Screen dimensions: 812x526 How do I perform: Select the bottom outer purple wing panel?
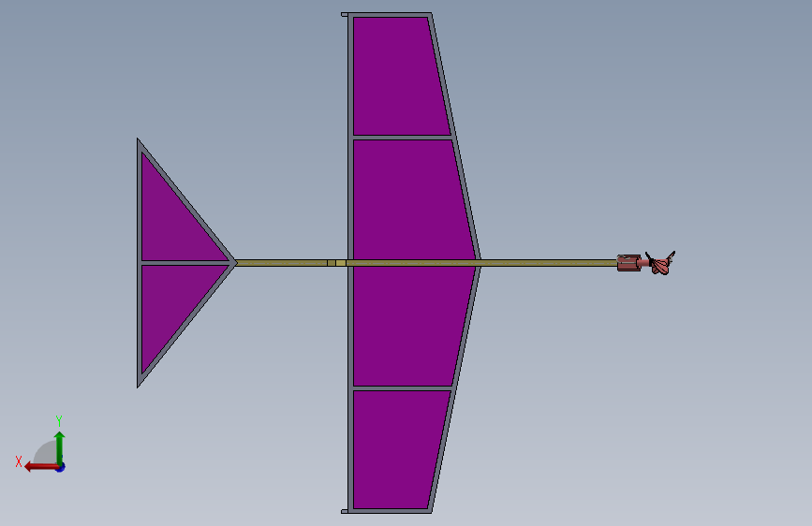pyautogui.click(x=398, y=449)
